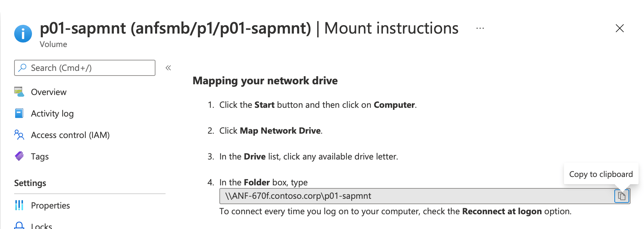Image resolution: width=644 pixels, height=229 pixels.
Task: Click the Search (Cmd+/) input field
Action: (84, 67)
